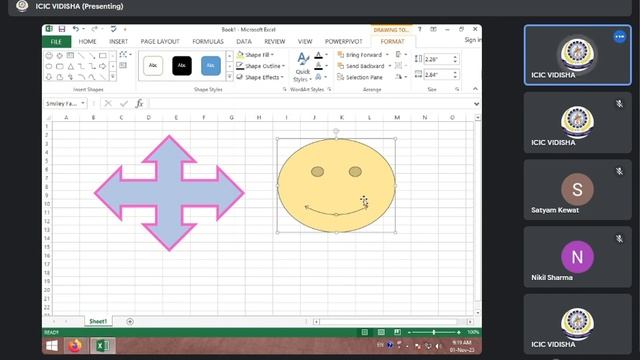
Task: Select the Sheet1 tab
Action: (98, 322)
